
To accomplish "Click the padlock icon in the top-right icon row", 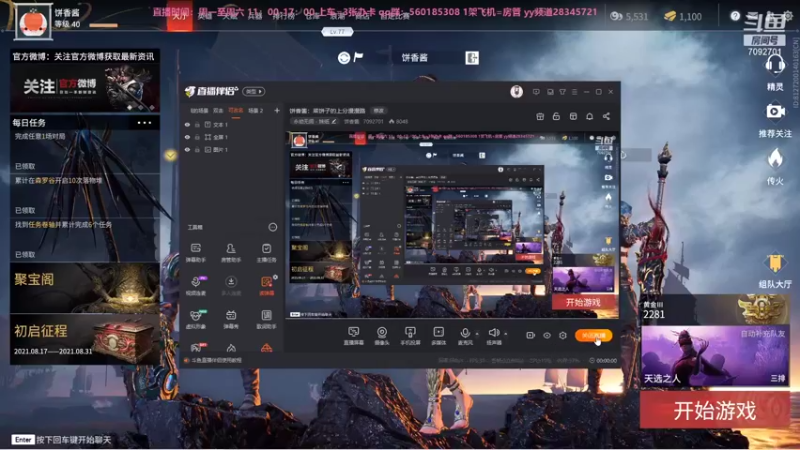I will coord(556,116).
